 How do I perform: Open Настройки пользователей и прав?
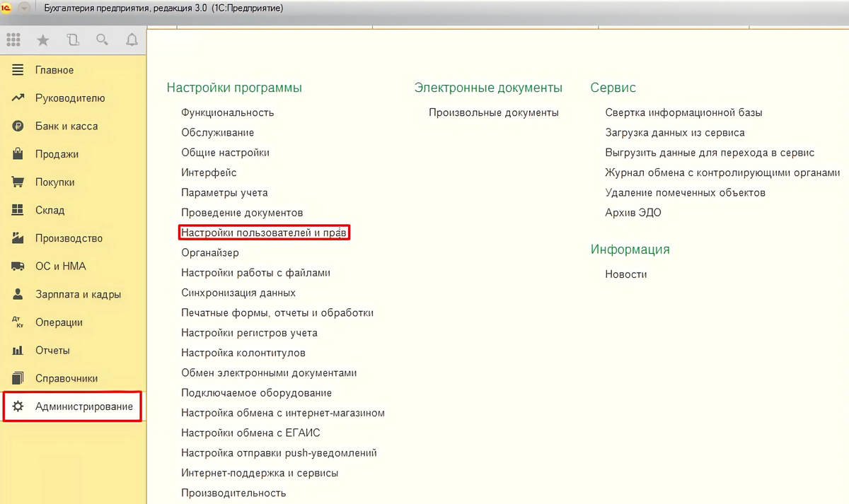click(x=265, y=233)
